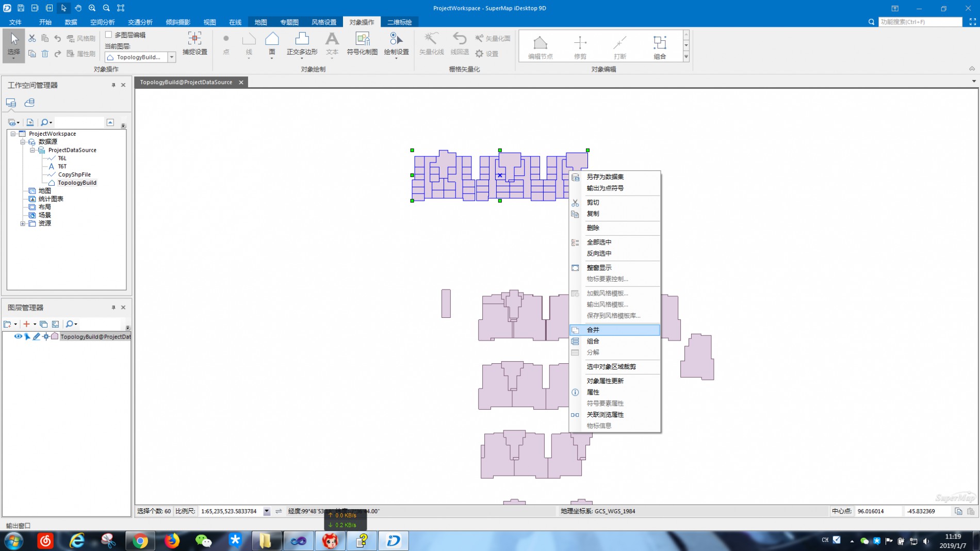This screenshot has height=551, width=980.
Task: Select the 面 polygon drawing tool
Action: 272,45
